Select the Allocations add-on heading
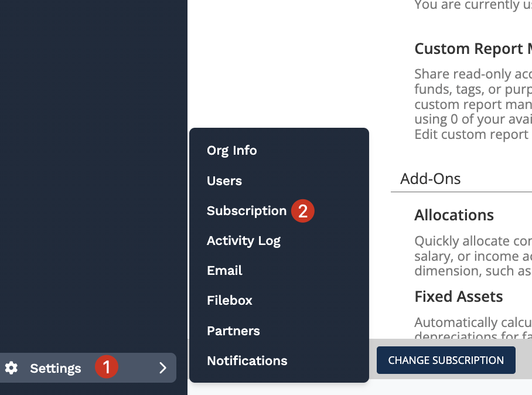The image size is (532, 395). click(454, 215)
